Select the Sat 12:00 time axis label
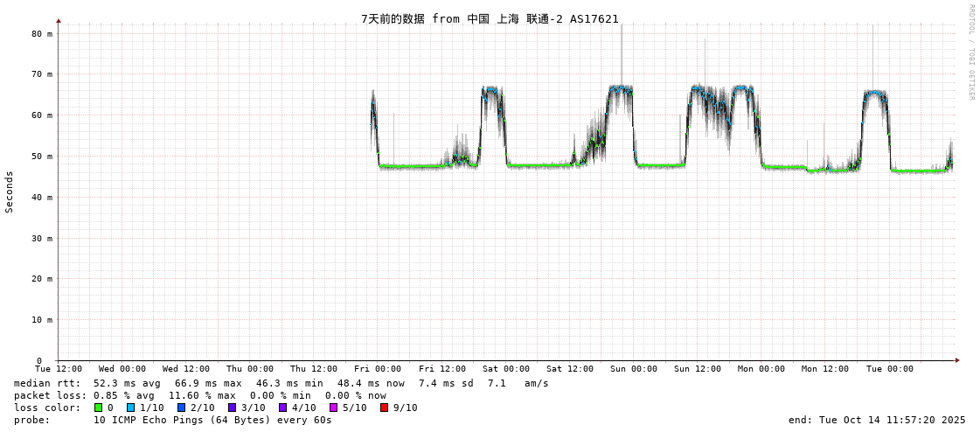The height and width of the screenshot is (432, 980). (570, 369)
